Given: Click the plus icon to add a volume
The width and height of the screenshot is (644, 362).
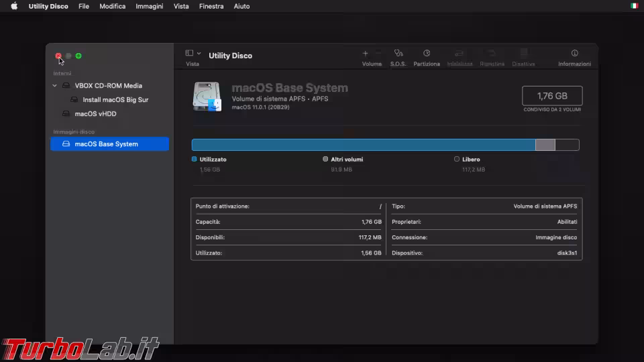Looking at the screenshot, I should point(365,53).
